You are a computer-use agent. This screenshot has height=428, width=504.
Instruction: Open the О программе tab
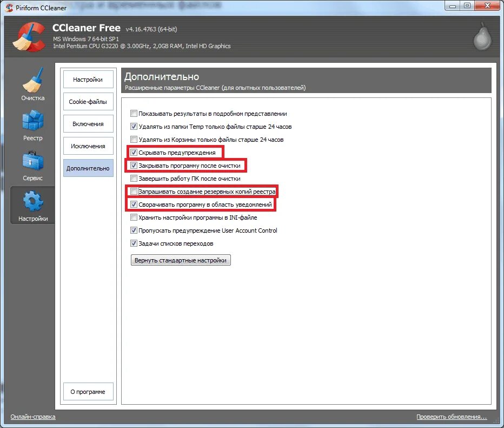(x=88, y=392)
